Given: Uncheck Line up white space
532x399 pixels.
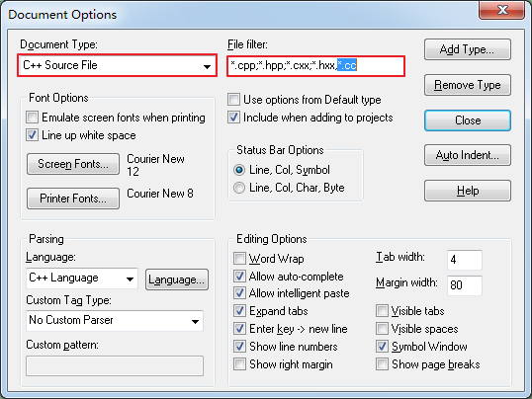Looking at the screenshot, I should click(33, 135).
